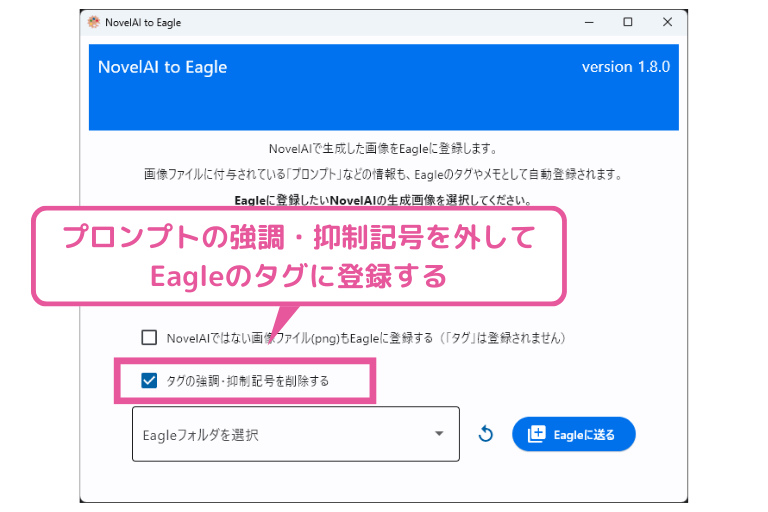Click the NovelAI to Eagle app icon in title bar
Viewport: 768px width, 512px height.
click(x=94, y=22)
